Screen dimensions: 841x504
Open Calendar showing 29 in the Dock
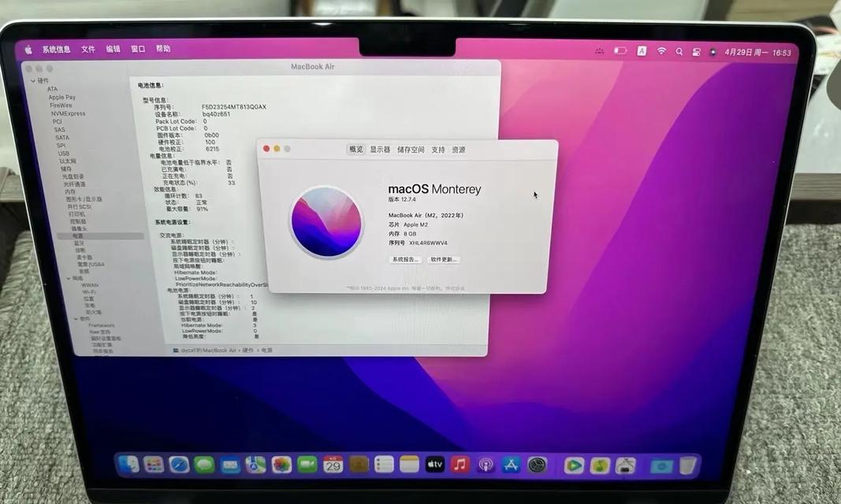(333, 465)
